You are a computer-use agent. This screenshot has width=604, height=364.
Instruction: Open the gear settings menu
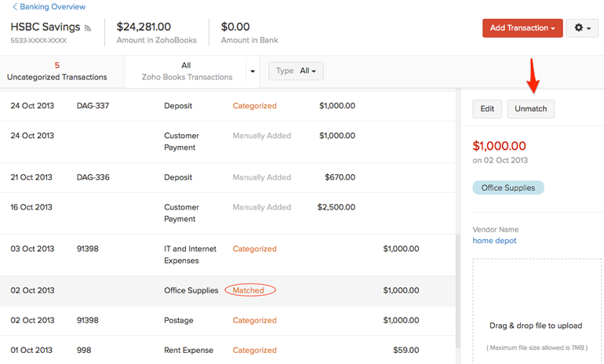coord(582,28)
